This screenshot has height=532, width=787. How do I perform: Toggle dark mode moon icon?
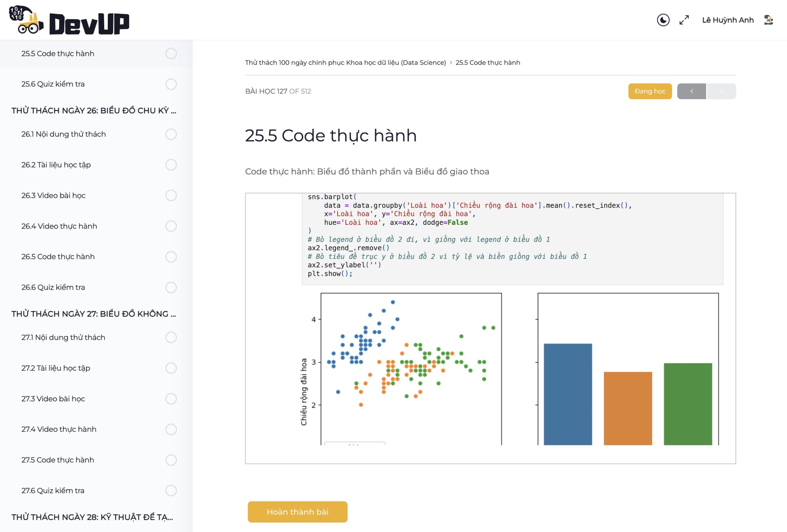[x=663, y=20]
